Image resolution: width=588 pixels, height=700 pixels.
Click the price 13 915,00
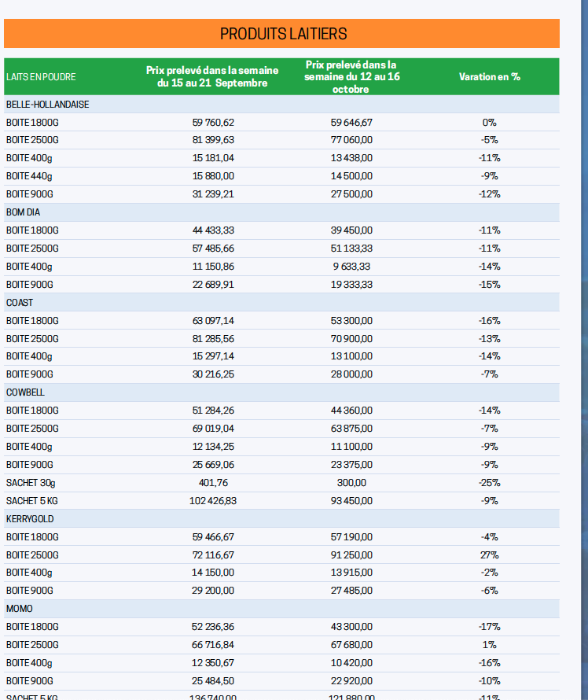(x=351, y=573)
